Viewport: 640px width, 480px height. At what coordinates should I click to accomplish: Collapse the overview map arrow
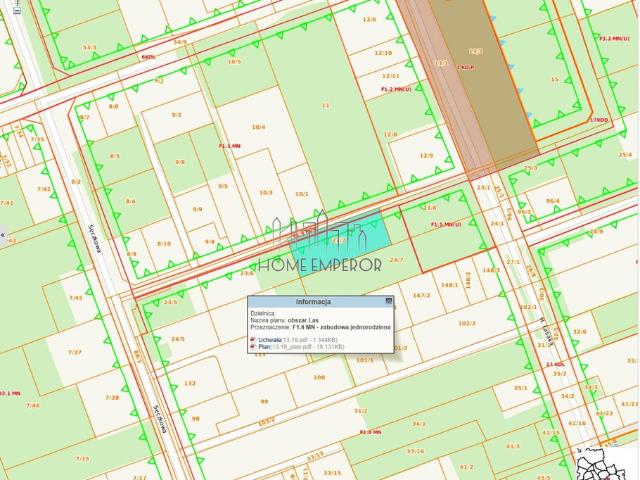(579, 449)
